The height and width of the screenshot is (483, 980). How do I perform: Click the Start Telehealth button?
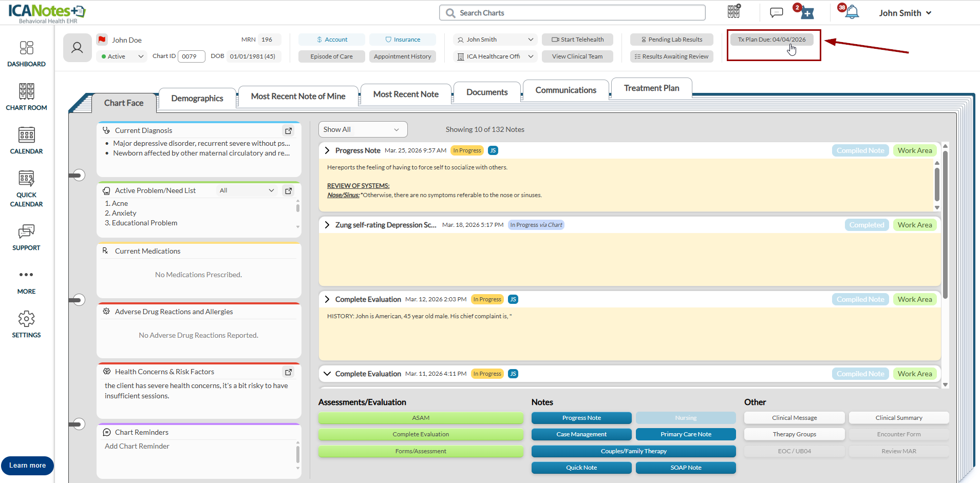(577, 40)
